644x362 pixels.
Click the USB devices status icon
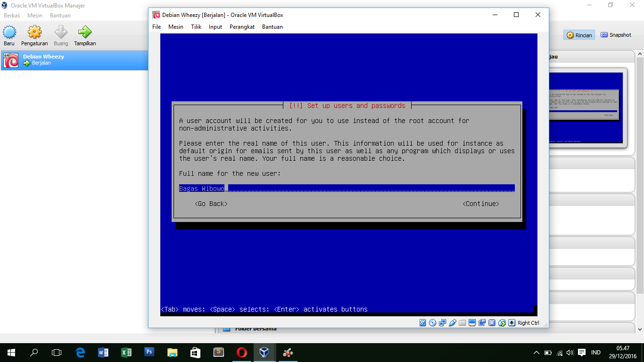click(x=453, y=323)
